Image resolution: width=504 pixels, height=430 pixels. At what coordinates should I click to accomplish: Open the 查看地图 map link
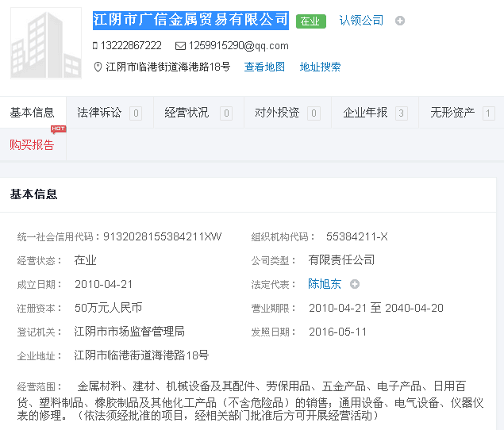click(x=264, y=67)
